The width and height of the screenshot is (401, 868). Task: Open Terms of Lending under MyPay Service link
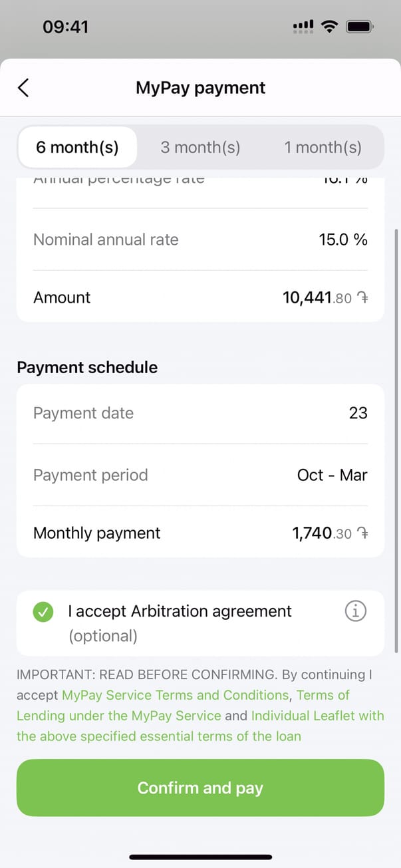[120, 716]
